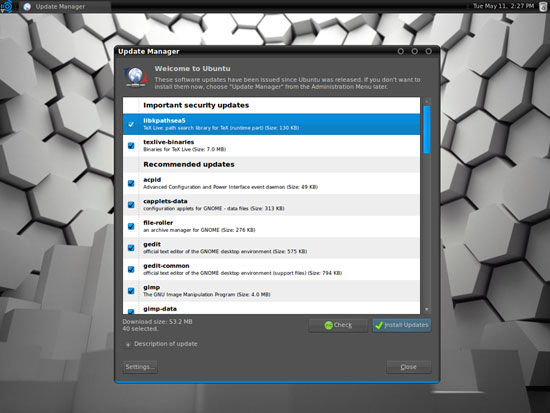Toggle the gimp update checkbox
This screenshot has width=550, height=413.
(x=131, y=291)
